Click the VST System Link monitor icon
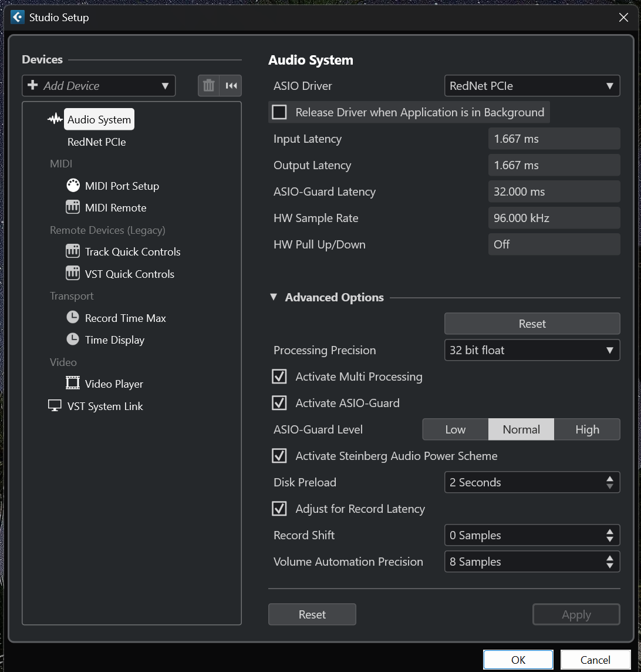 pyautogui.click(x=55, y=406)
